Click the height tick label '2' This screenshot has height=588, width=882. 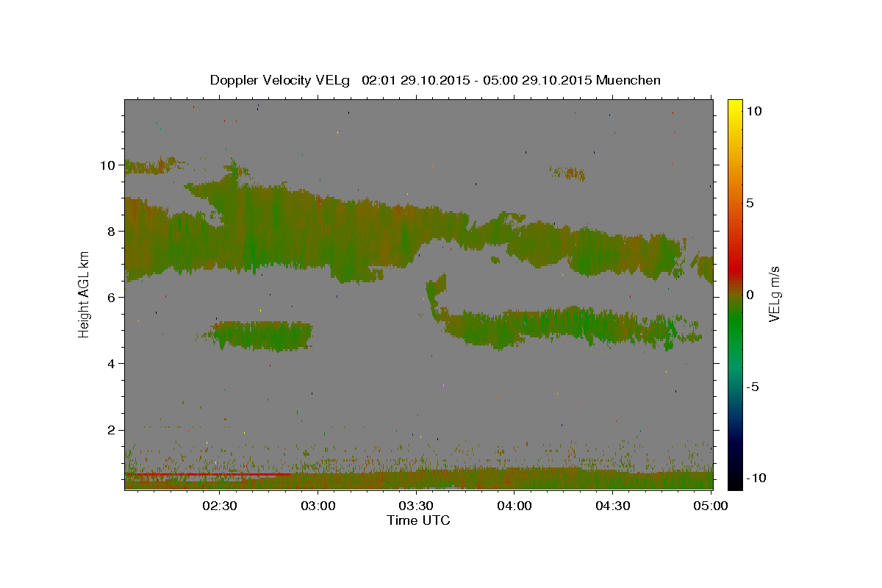(x=112, y=430)
